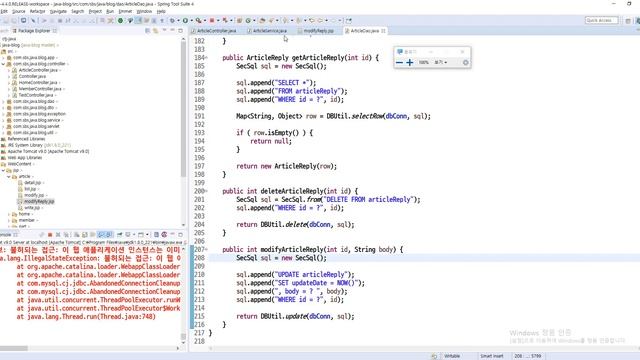Click the Open Perspective icon beside Quick Access
This screenshot has width=640, height=360.
click(628, 20)
